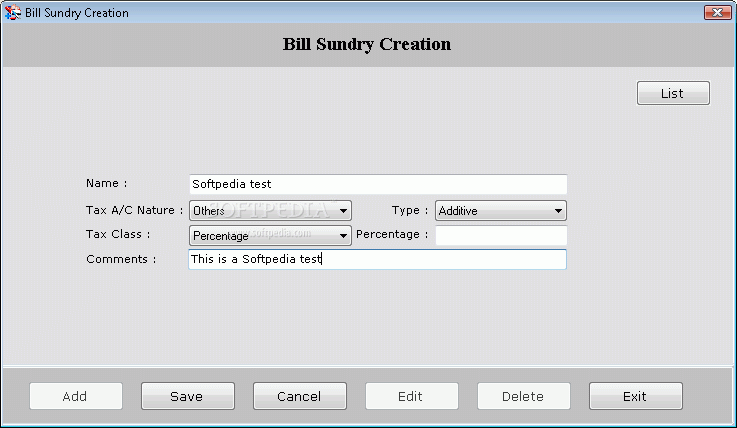This screenshot has height=428, width=737.
Task: Click the Add button
Action: 76,396
